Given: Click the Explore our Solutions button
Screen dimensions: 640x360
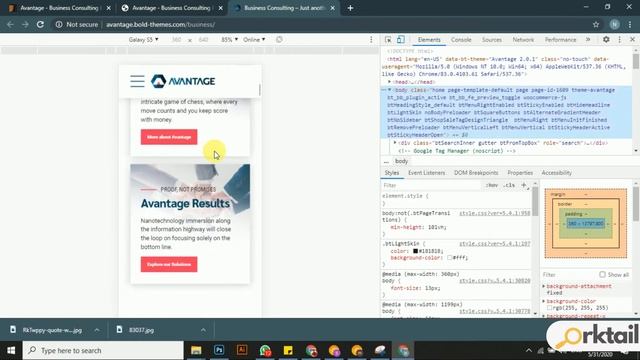Looking at the screenshot, I should (169, 264).
